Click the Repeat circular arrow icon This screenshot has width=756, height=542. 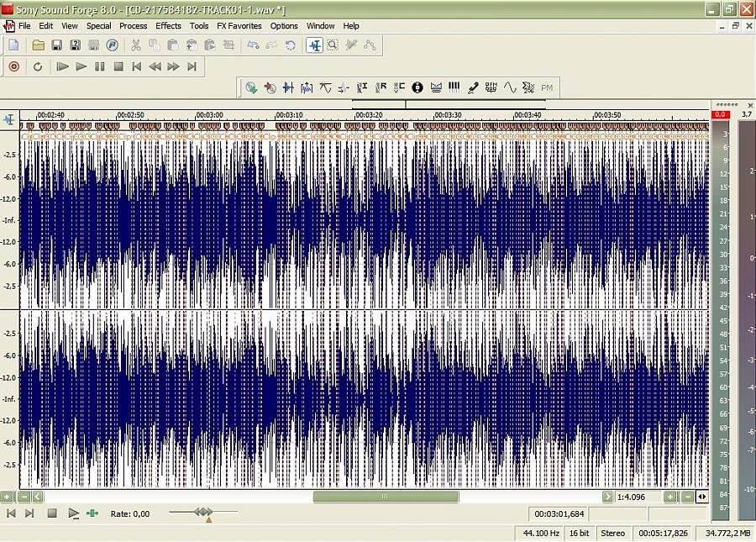tap(290, 45)
